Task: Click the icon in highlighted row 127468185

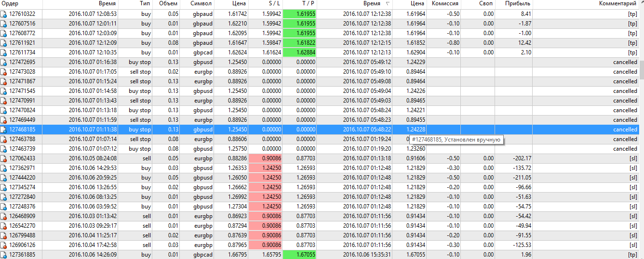Action: pos(4,129)
